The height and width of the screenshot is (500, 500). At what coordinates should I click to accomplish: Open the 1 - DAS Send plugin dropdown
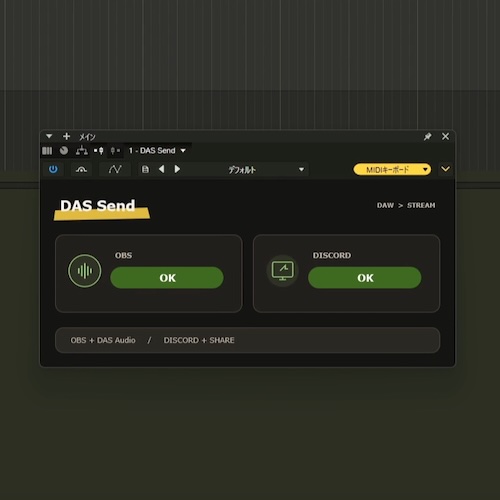point(157,151)
